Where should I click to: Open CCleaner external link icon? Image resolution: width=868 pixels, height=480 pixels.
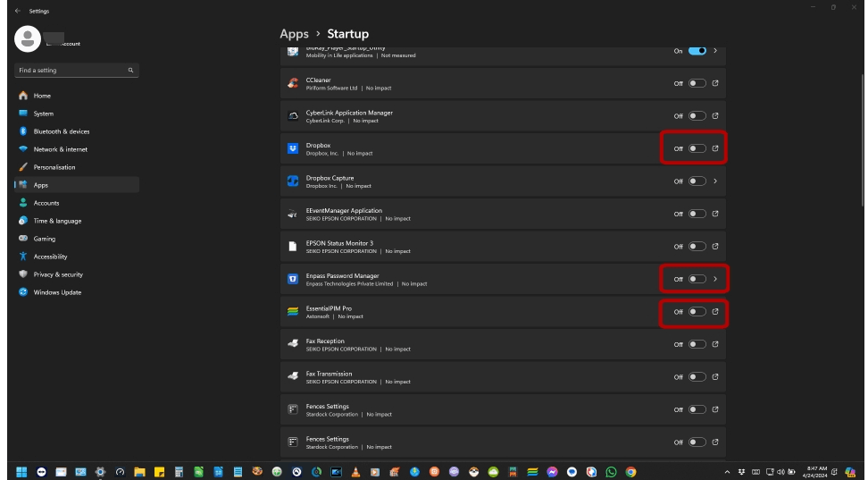coord(715,83)
